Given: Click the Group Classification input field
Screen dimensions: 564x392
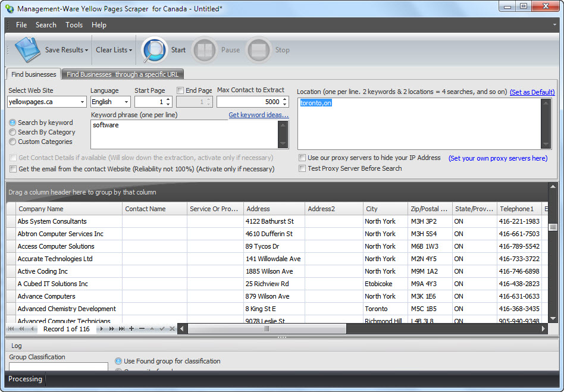Looking at the screenshot, I should 59,366.
